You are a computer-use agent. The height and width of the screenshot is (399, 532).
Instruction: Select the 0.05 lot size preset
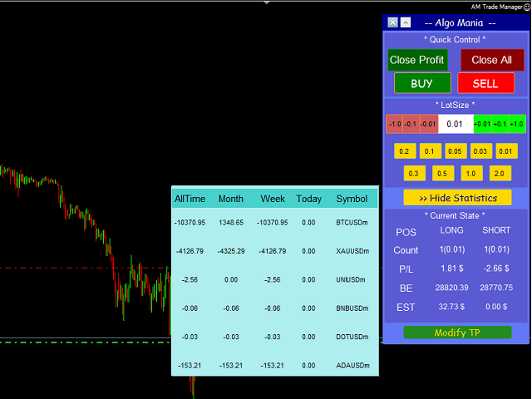456,151
